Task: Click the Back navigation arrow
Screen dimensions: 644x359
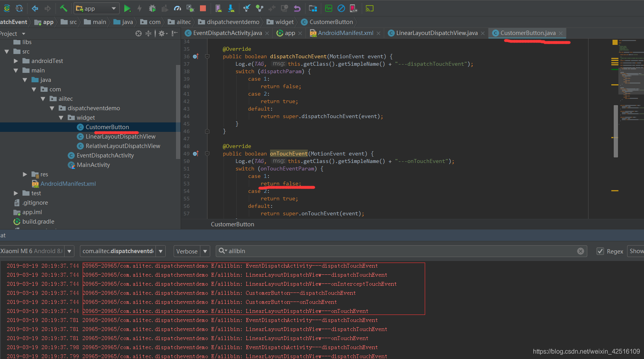Action: (35, 8)
